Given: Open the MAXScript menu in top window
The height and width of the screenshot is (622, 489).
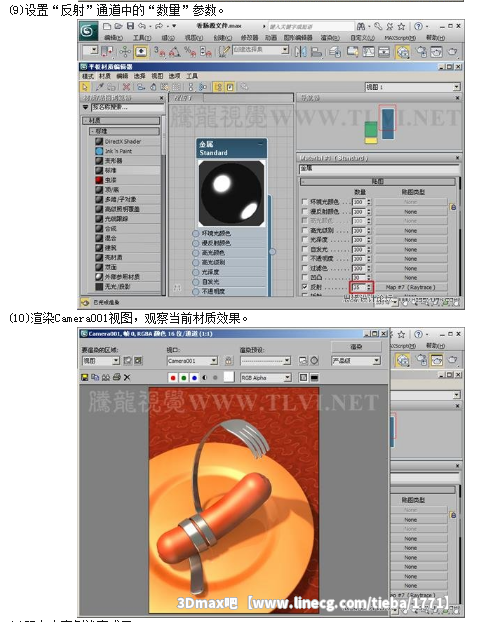Looking at the screenshot, I should [x=400, y=38].
